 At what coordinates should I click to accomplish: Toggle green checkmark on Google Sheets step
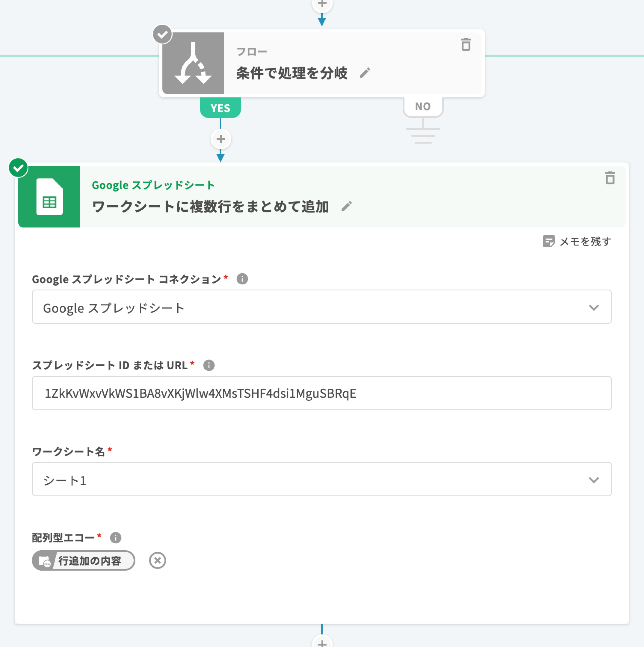point(18,168)
